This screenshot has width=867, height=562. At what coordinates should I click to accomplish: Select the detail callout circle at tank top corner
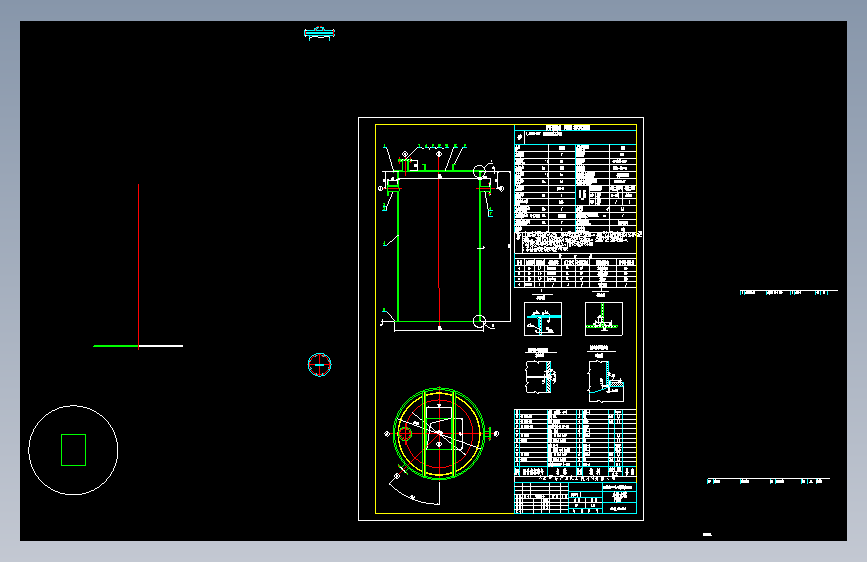[479, 171]
